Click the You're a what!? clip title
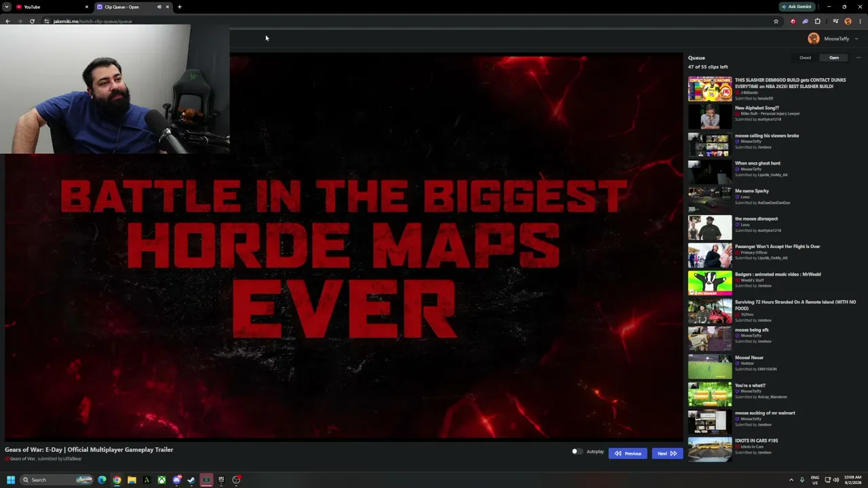The height and width of the screenshot is (488, 868). tap(750, 386)
